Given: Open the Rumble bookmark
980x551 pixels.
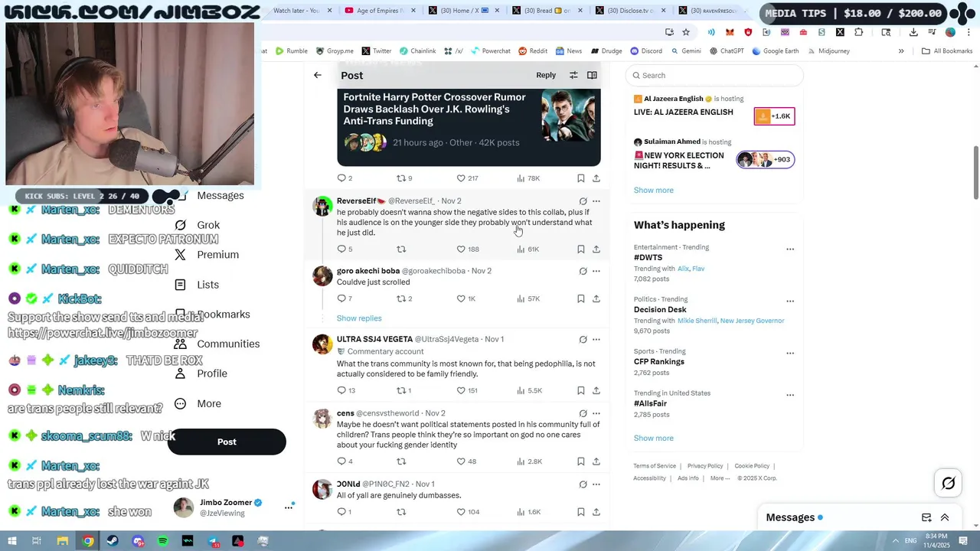Looking at the screenshot, I should [291, 51].
